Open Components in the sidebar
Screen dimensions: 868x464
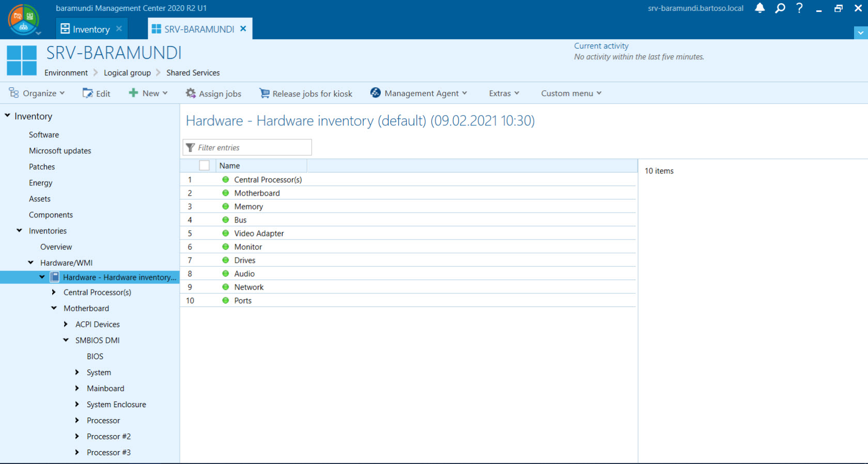pos(51,215)
